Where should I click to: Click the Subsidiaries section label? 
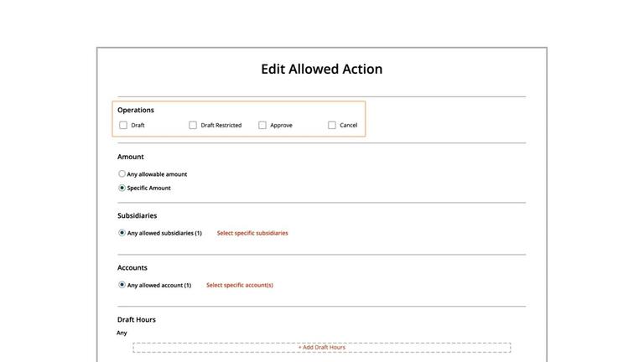pos(138,215)
